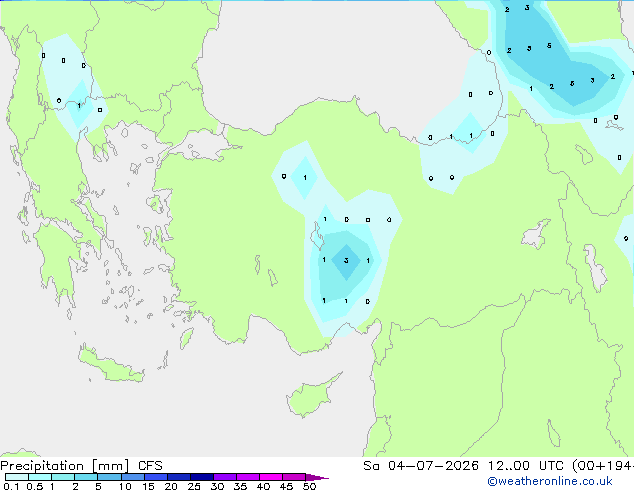Select the 20–25 mm dark blue swatch
634x490 pixels.
pos(179,477)
